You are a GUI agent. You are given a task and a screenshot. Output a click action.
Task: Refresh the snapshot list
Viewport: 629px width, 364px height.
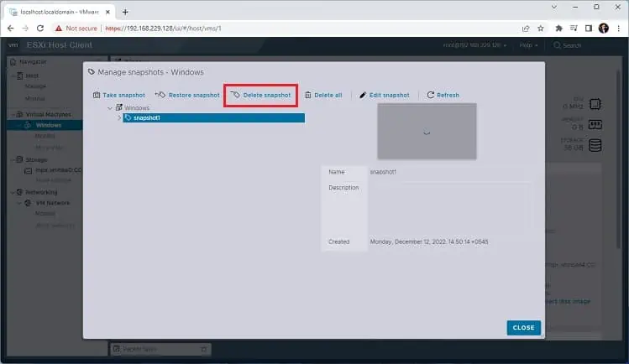[x=443, y=95]
